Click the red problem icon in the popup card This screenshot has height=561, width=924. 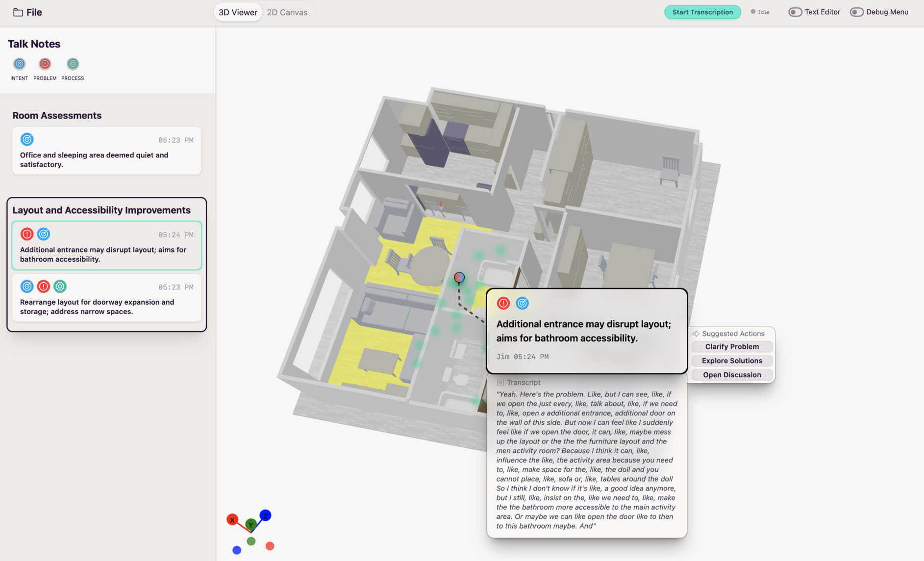(x=503, y=303)
